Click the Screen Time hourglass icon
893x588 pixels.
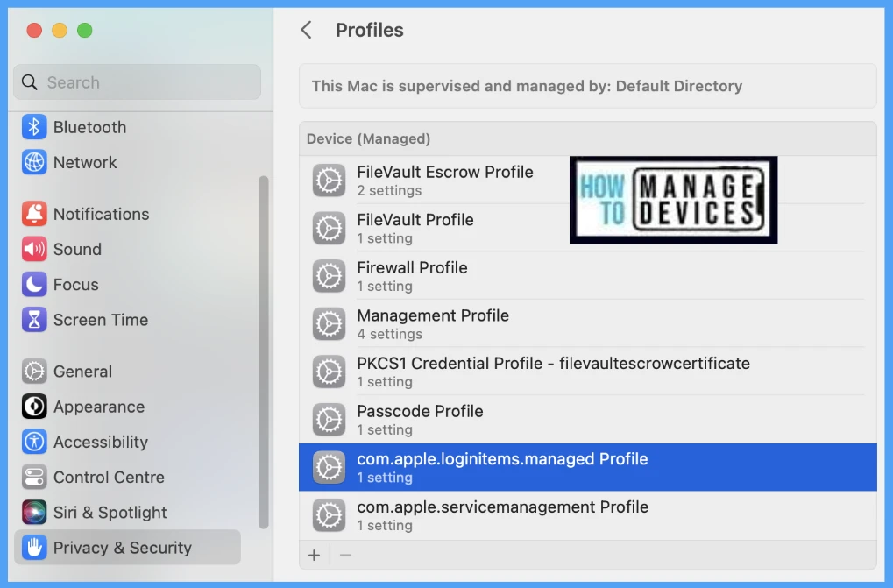point(34,320)
